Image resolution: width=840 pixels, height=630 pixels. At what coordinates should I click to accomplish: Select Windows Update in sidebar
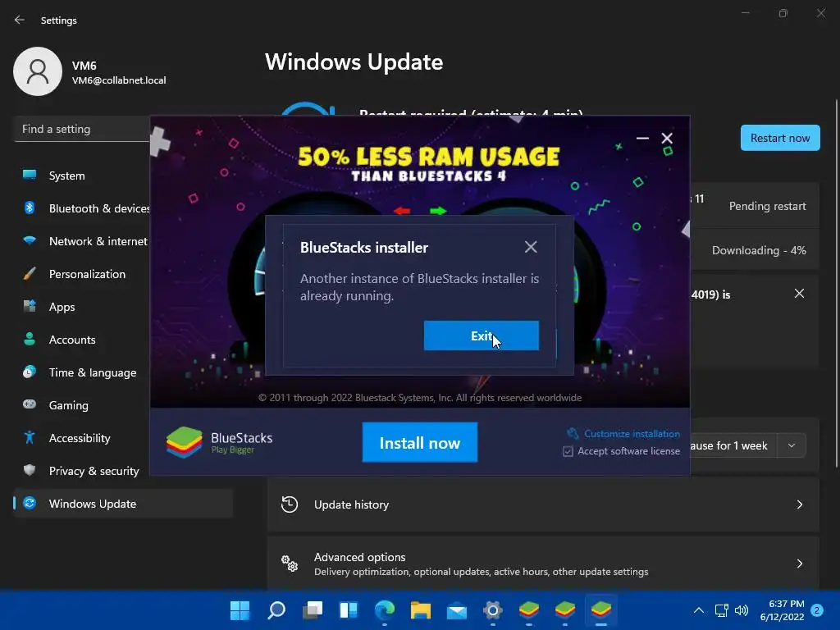tap(123, 504)
